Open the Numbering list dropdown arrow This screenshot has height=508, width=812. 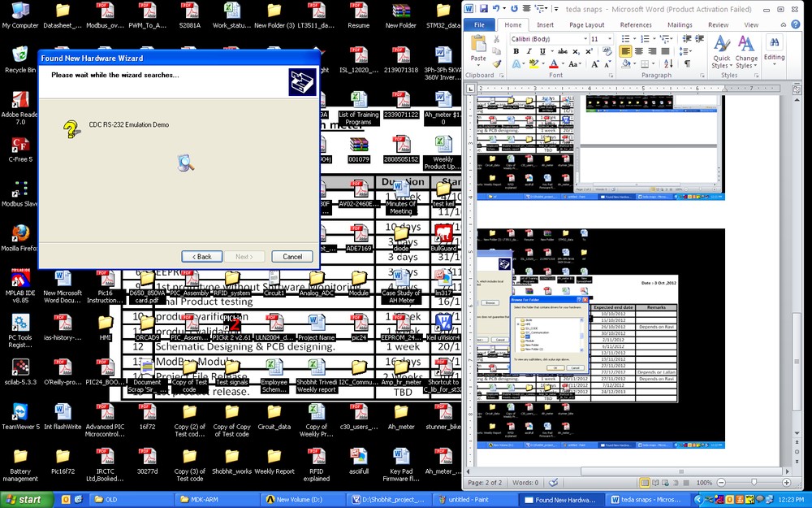click(x=653, y=39)
